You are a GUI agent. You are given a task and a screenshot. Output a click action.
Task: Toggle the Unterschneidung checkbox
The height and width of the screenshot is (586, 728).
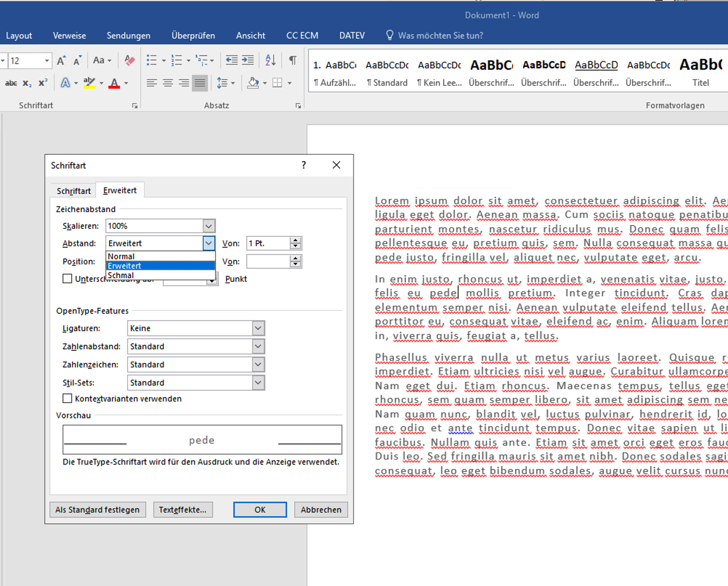(x=68, y=278)
